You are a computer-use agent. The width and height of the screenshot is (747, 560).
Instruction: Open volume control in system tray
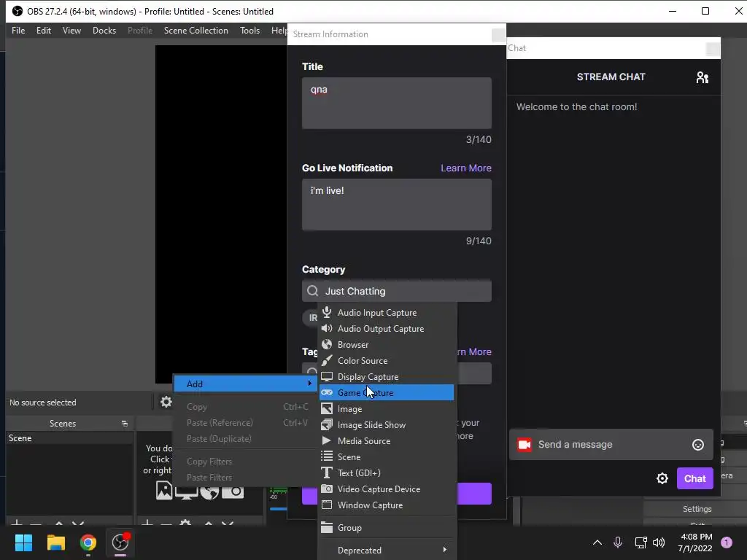pos(659,542)
